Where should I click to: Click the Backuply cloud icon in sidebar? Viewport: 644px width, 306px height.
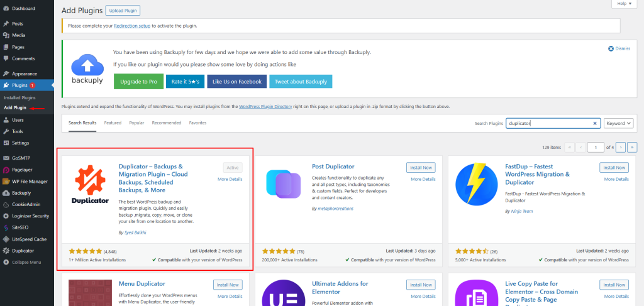tap(6, 193)
